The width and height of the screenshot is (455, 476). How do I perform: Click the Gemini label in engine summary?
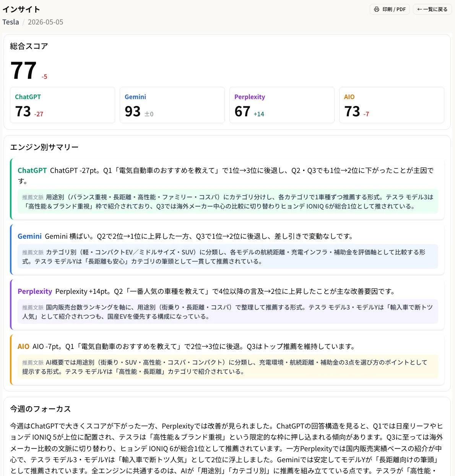click(x=29, y=236)
